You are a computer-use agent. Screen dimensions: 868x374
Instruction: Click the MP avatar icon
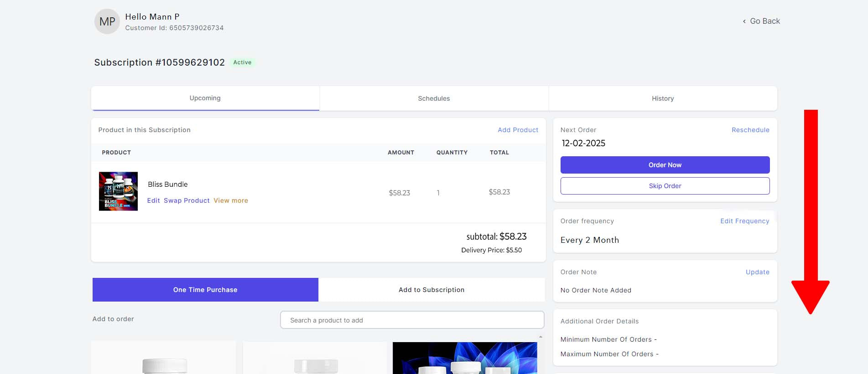click(107, 21)
